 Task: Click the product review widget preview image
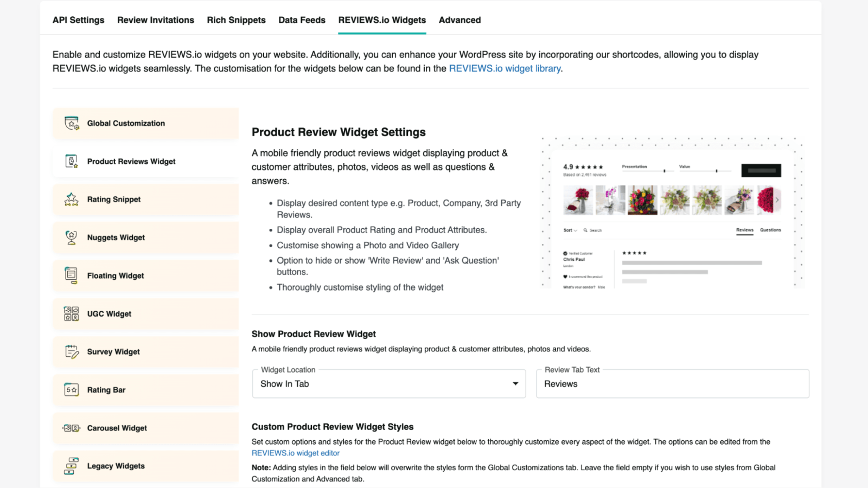tap(672, 213)
